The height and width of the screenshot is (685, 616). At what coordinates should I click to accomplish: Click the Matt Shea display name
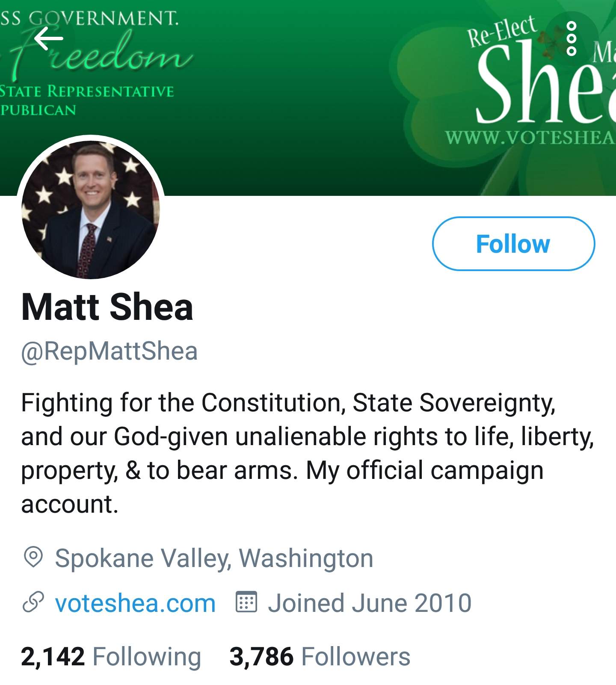107,307
